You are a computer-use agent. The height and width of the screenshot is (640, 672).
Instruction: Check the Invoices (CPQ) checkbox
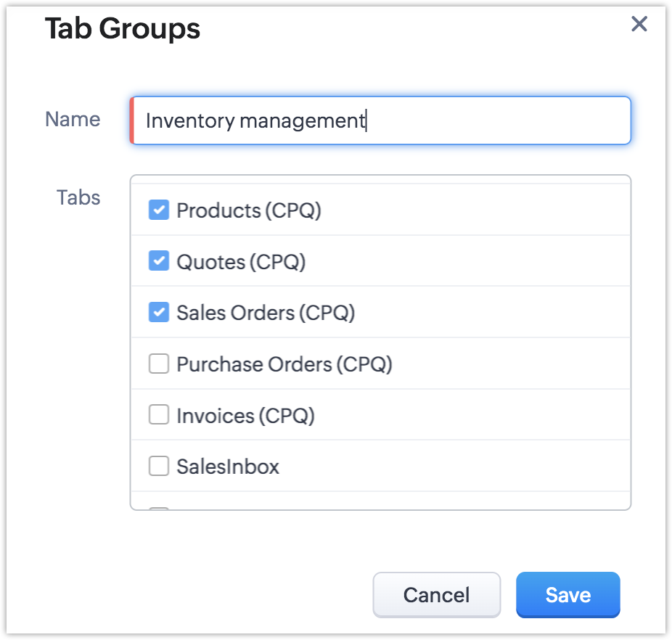point(159,415)
